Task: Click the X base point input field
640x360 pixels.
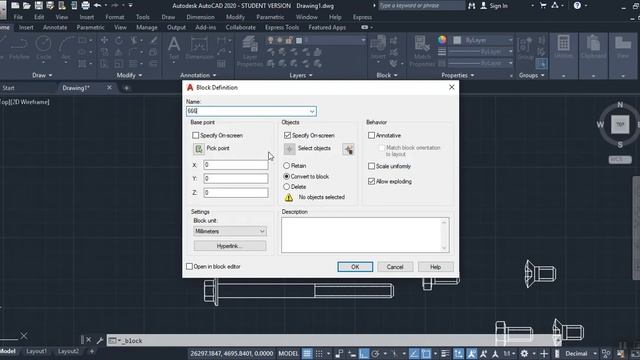Action: click(236, 165)
